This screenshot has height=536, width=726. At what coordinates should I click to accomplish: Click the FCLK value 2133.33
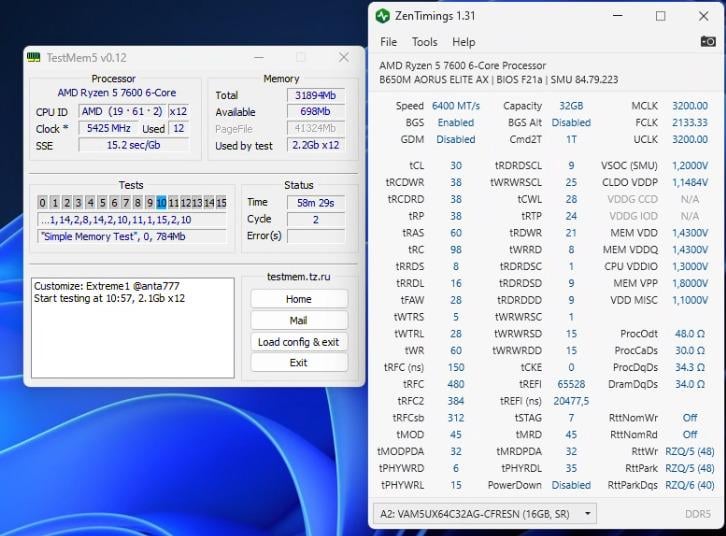pos(690,123)
